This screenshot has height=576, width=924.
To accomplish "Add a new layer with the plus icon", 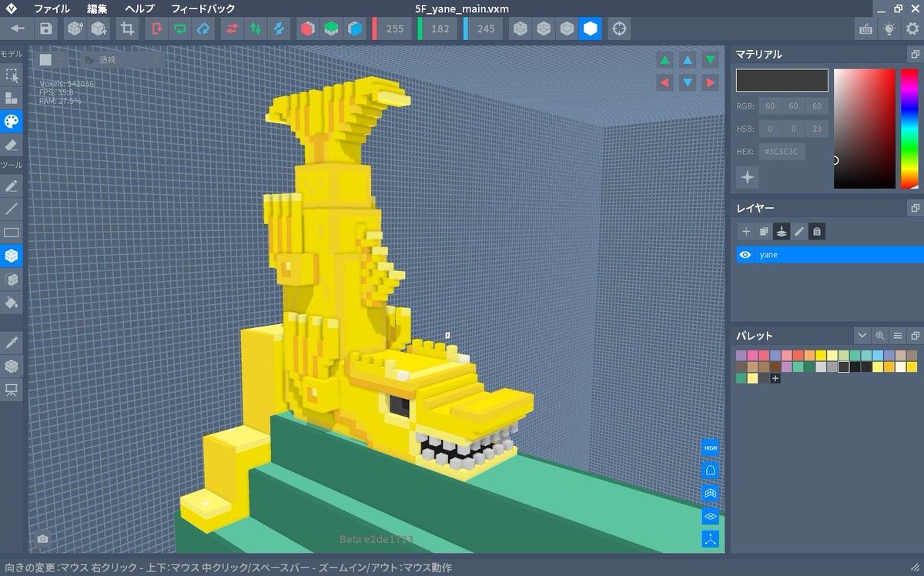I will click(745, 231).
